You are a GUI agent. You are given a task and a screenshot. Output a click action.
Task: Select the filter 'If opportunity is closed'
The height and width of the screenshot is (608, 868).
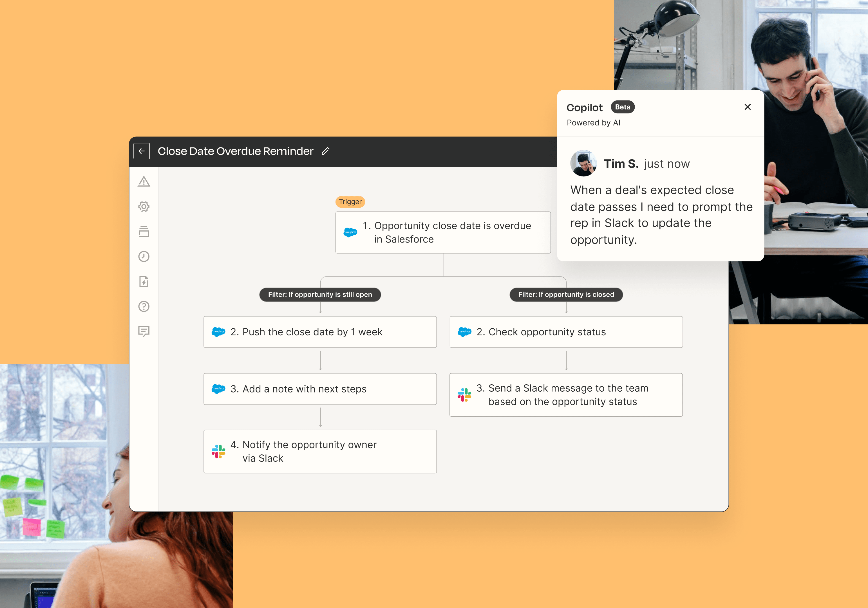coord(566,294)
